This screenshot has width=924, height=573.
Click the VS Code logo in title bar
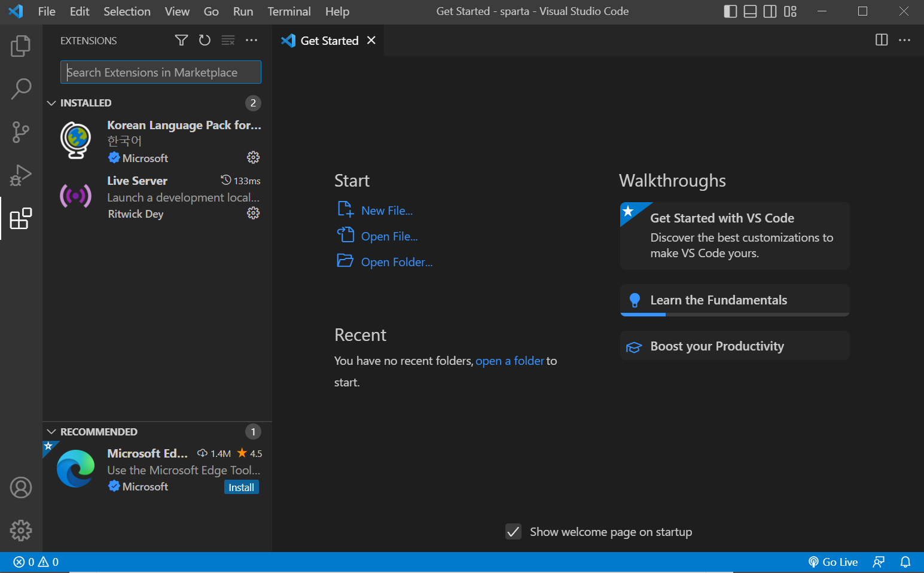(x=16, y=11)
